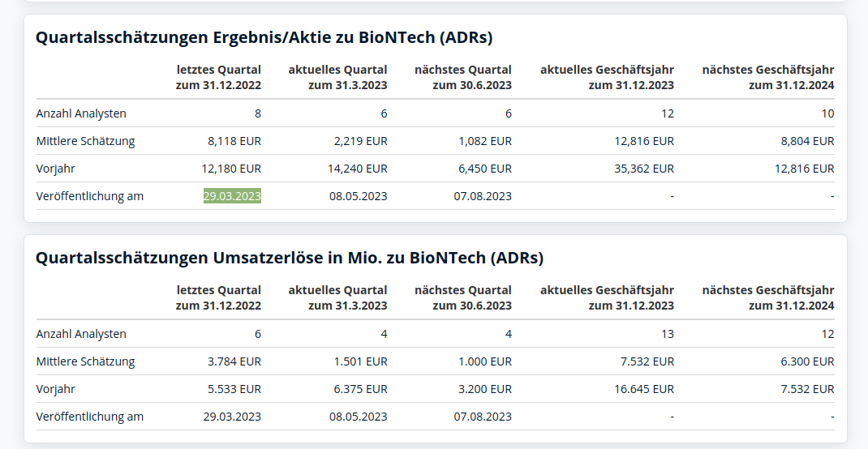
Task: Click Mittlere Schätzung label in Umsatzerlöse table
Action: [x=85, y=361]
